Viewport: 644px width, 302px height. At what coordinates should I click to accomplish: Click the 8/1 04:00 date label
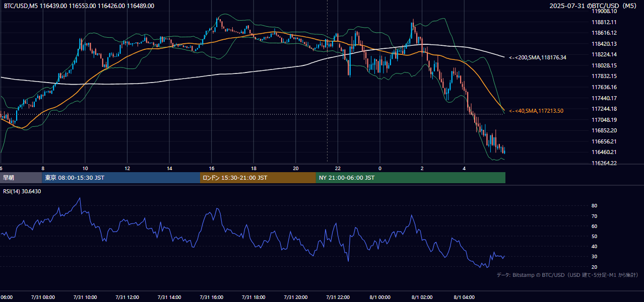[465, 297]
